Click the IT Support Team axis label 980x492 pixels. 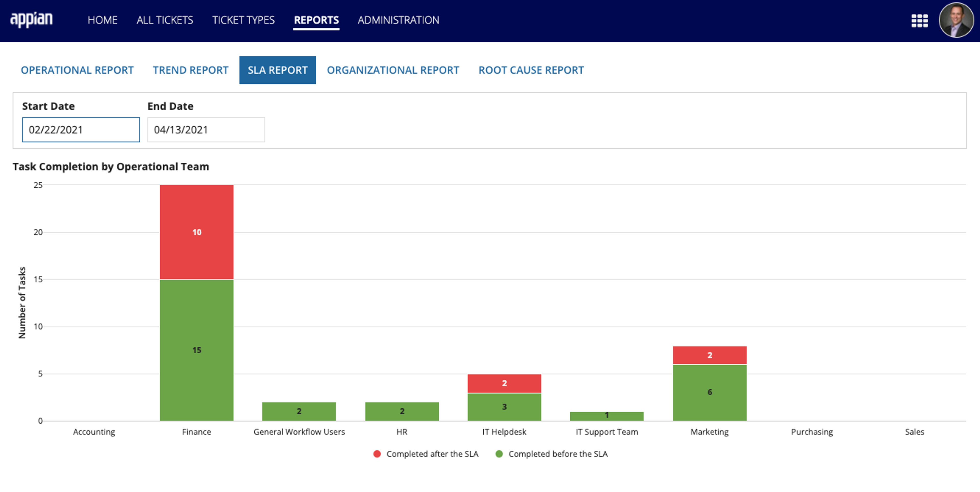(x=607, y=432)
